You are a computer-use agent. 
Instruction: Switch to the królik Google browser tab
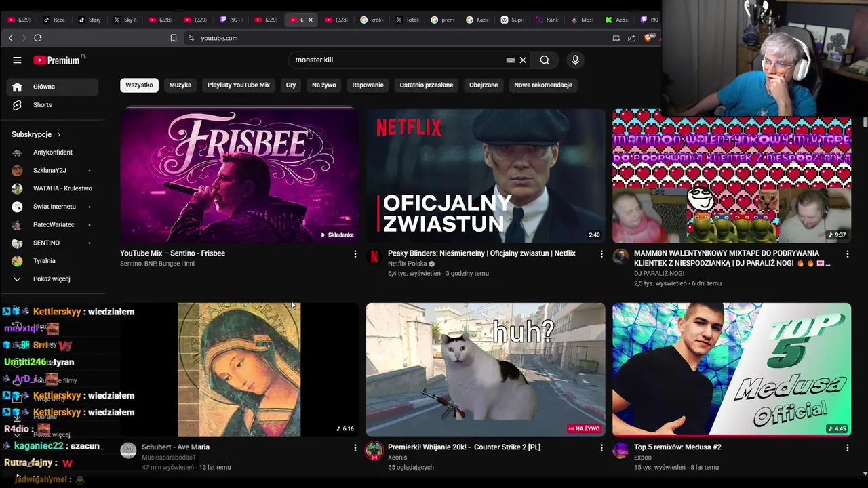372,20
